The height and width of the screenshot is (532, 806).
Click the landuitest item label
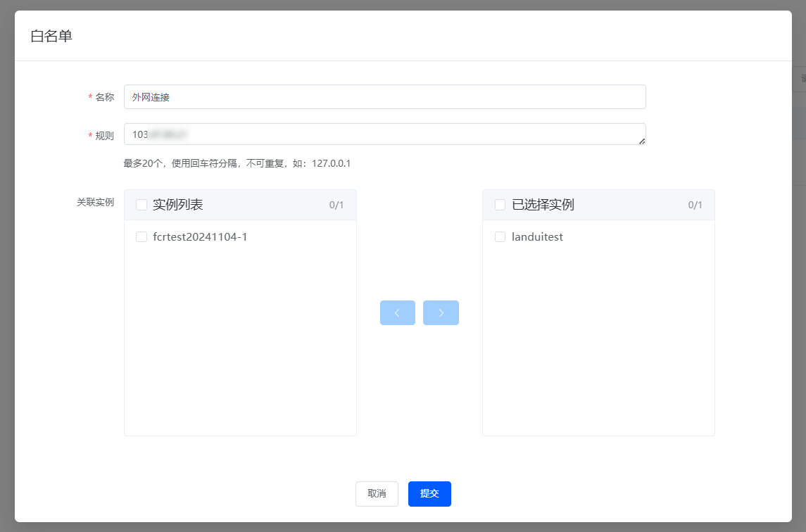tap(537, 237)
